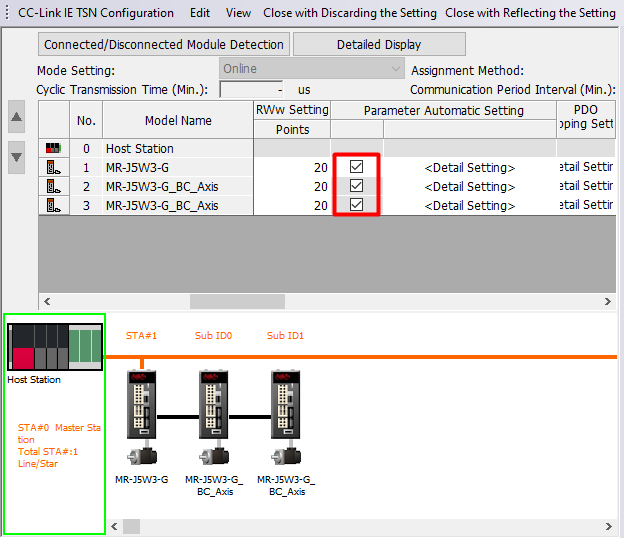
Task: Click the move-down arrow beside station list
Action: 17,156
